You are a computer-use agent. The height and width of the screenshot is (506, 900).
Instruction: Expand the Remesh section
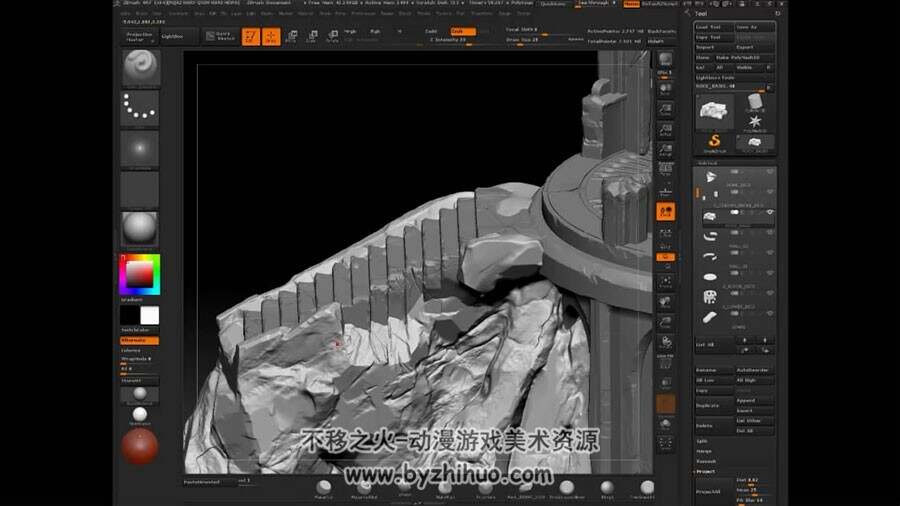coord(706,461)
